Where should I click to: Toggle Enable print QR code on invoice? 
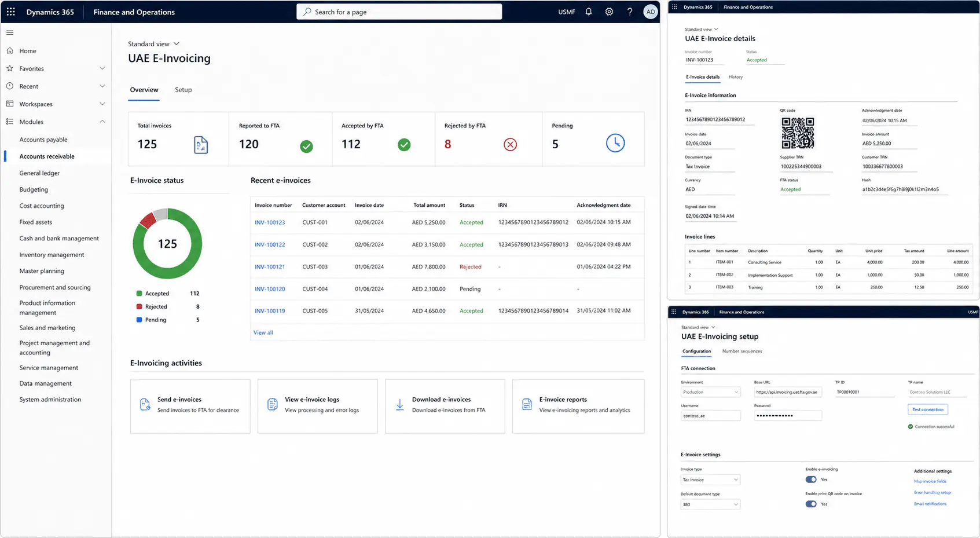(x=811, y=504)
